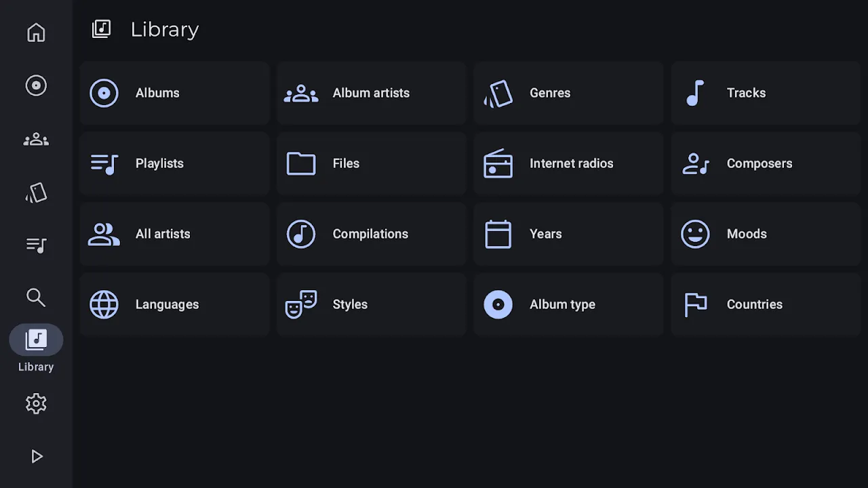Browse the Files folder tile
Screen dimensions: 868x488
pyautogui.click(x=371, y=163)
